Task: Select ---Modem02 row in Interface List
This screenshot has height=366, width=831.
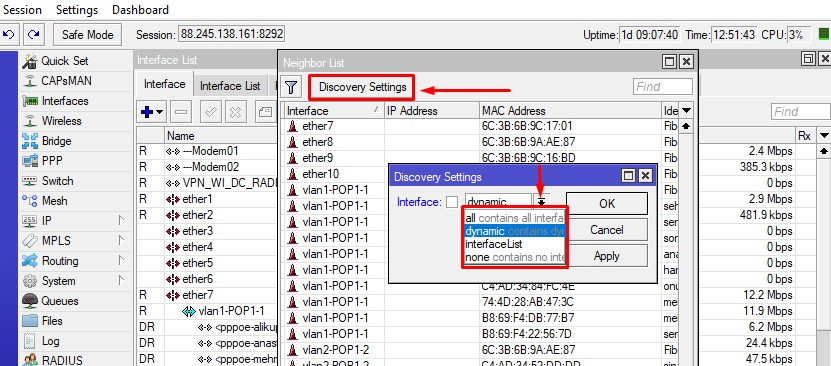Action: pyautogui.click(x=207, y=167)
